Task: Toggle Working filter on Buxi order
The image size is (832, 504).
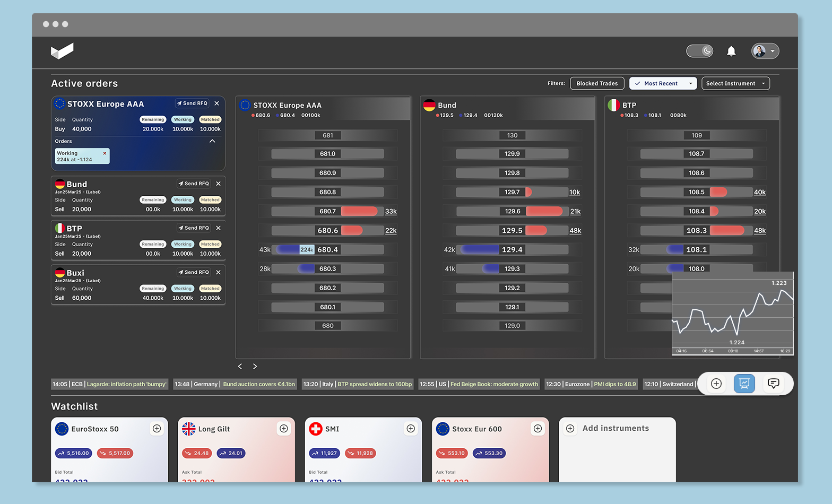Action: (183, 289)
